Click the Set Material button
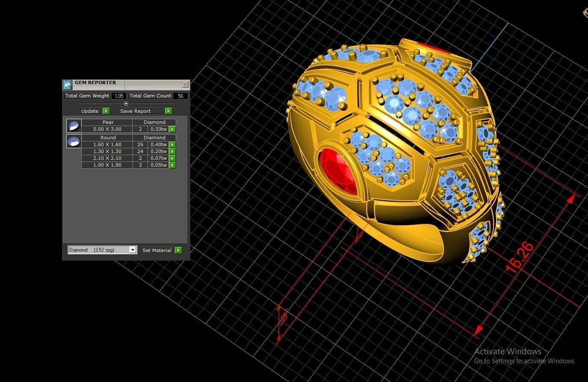The image size is (588, 382). tap(158, 250)
